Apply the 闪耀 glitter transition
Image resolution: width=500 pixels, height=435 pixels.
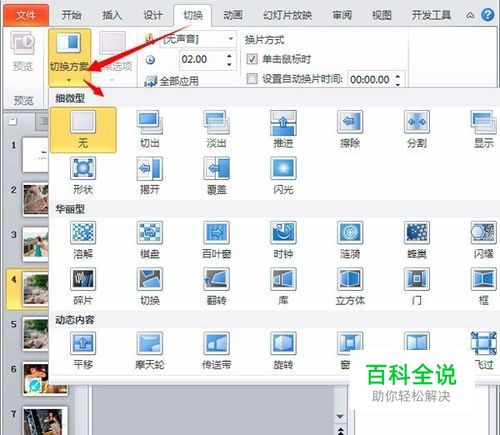484,240
